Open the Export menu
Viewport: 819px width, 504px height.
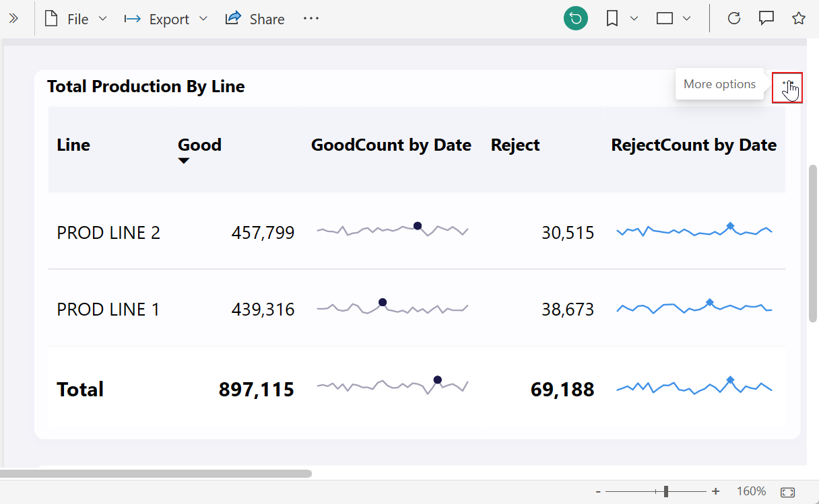coord(166,19)
